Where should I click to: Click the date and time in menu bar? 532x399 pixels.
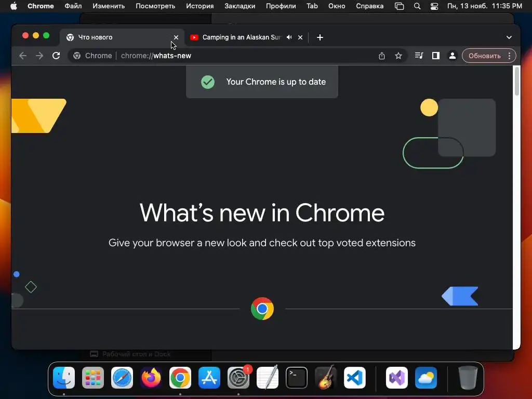point(485,6)
